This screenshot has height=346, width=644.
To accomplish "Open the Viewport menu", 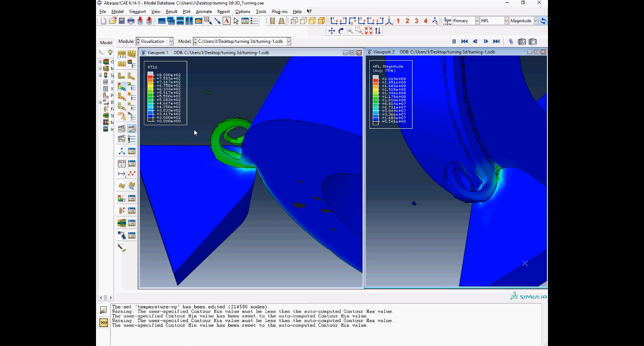I will click(x=137, y=11).
